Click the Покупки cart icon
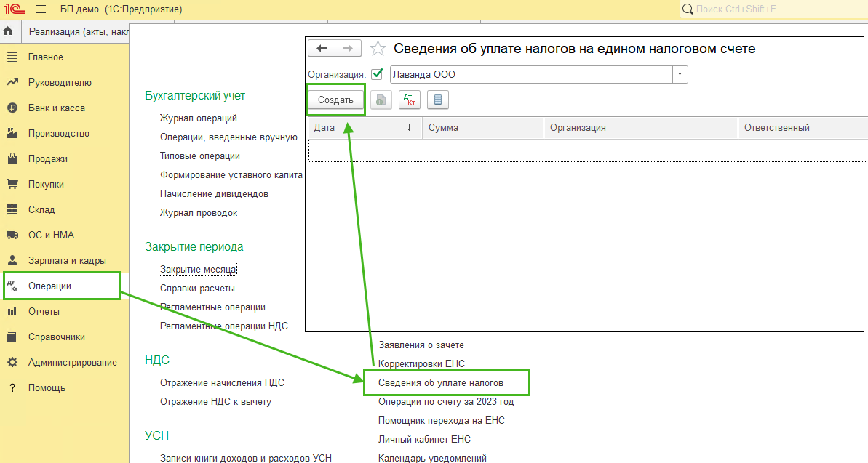 12,184
